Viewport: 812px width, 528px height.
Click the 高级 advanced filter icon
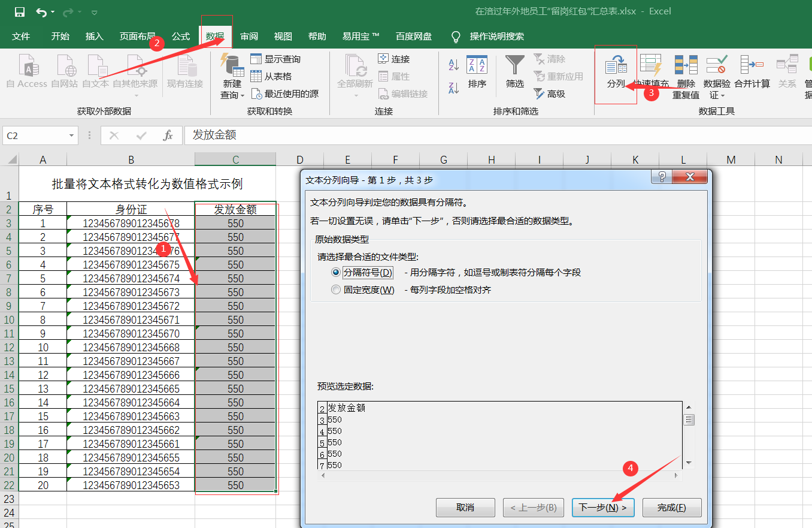(x=540, y=93)
